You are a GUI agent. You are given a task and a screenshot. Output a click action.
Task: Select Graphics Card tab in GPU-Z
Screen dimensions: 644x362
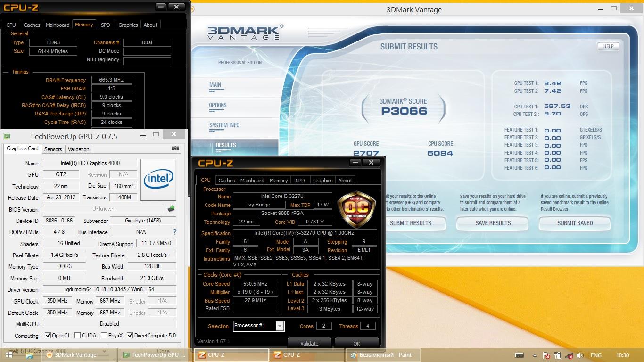(x=23, y=148)
